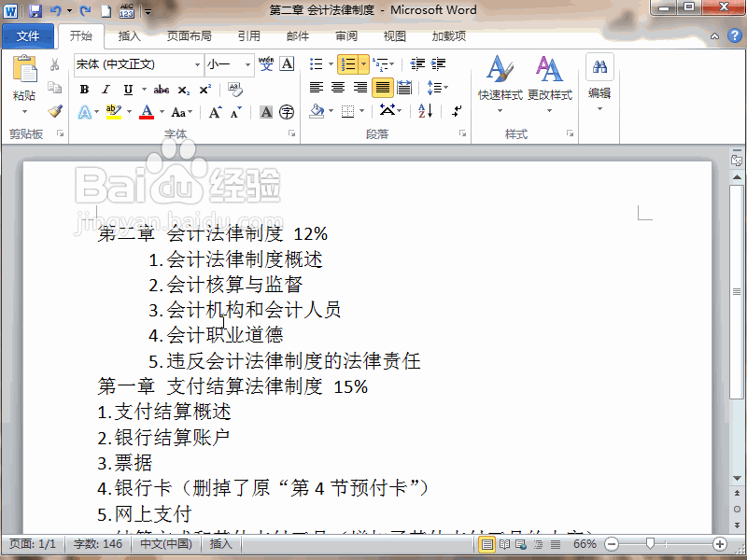Toggle italic formatting
The width and height of the screenshot is (747, 560).
point(106,90)
